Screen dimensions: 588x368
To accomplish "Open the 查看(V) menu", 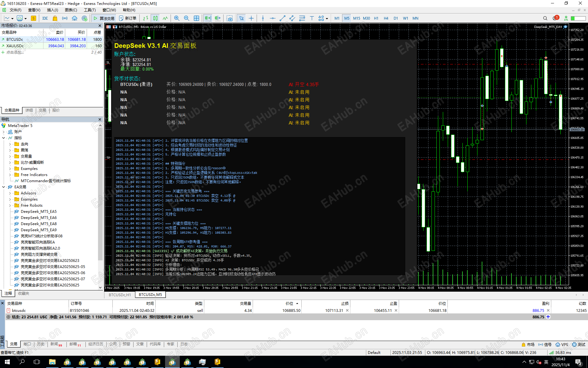I will (34, 10).
